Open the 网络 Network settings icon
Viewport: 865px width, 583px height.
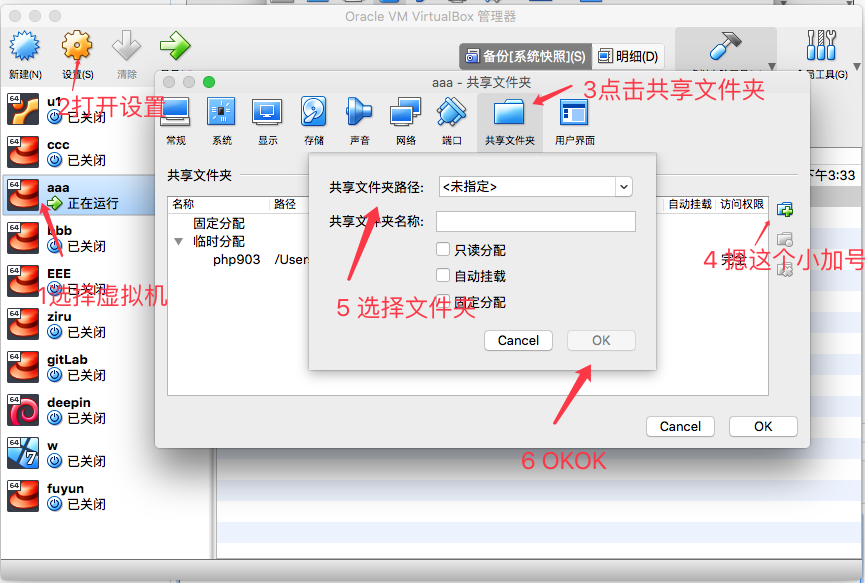tap(405, 112)
